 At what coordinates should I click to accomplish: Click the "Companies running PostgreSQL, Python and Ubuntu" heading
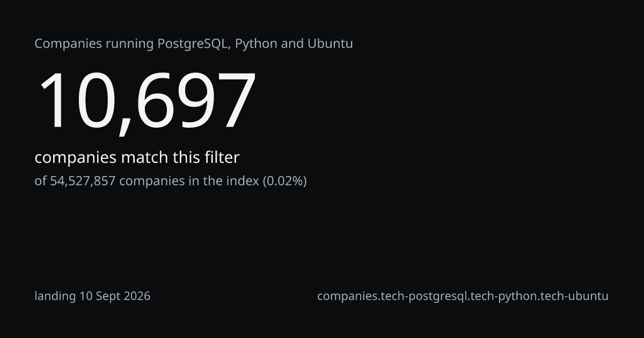coord(194,44)
